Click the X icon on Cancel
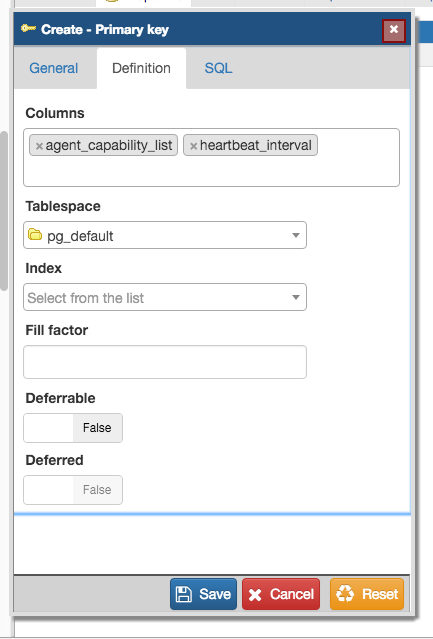Image resolution: width=433 pixels, height=639 pixels. [x=255, y=595]
